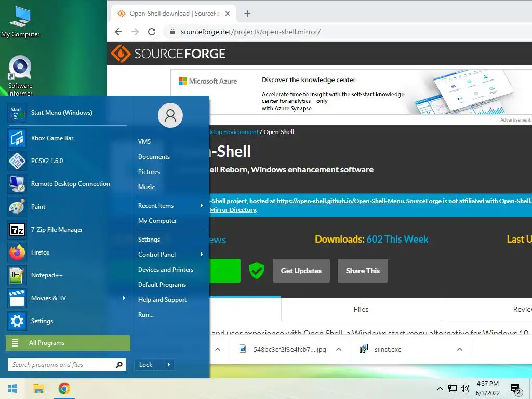Viewport: 532px width, 399px height.
Task: Expand the Control Panel submenu
Action: click(202, 255)
